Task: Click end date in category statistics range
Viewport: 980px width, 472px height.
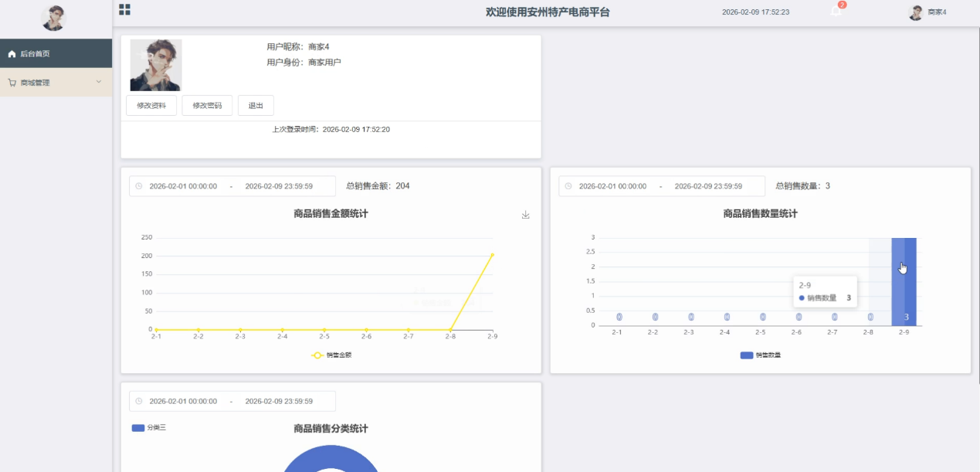Action: point(279,401)
